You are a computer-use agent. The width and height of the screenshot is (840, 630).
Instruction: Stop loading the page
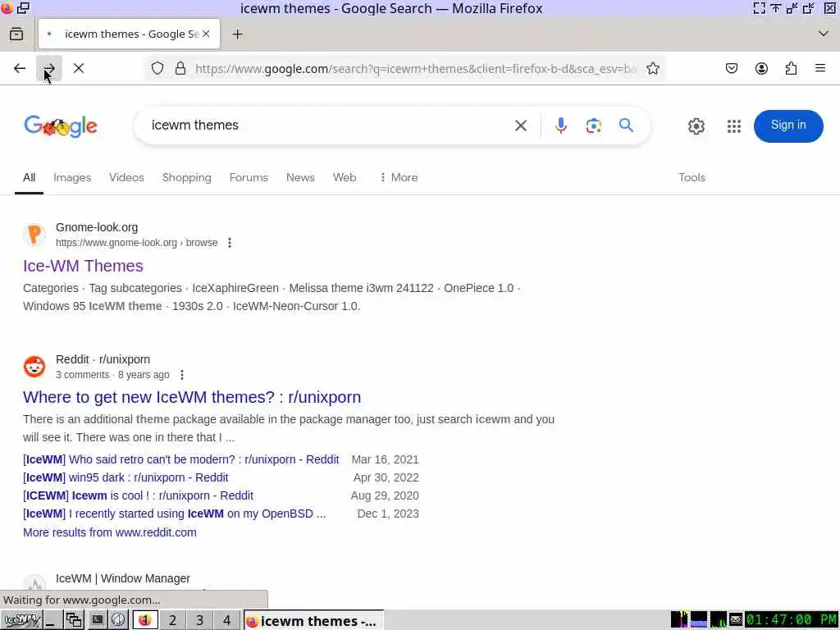coord(79,69)
